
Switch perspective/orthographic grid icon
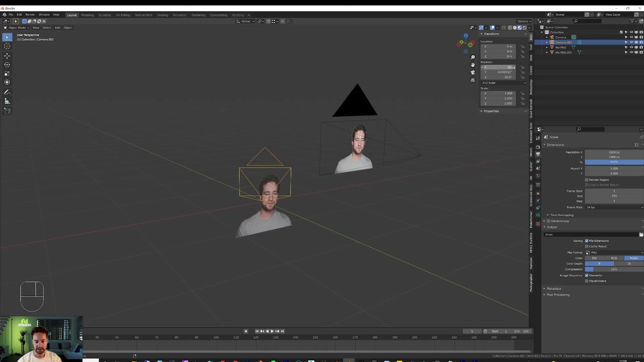[473, 80]
